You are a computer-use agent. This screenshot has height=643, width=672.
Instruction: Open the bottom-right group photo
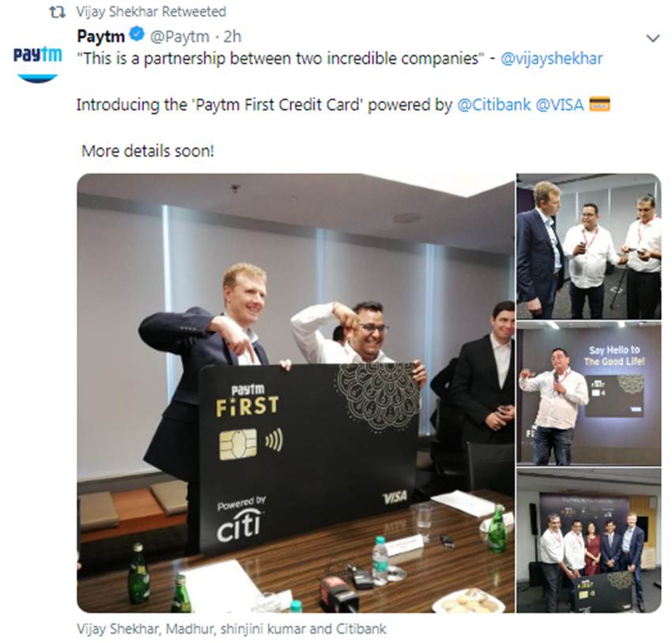[589, 540]
